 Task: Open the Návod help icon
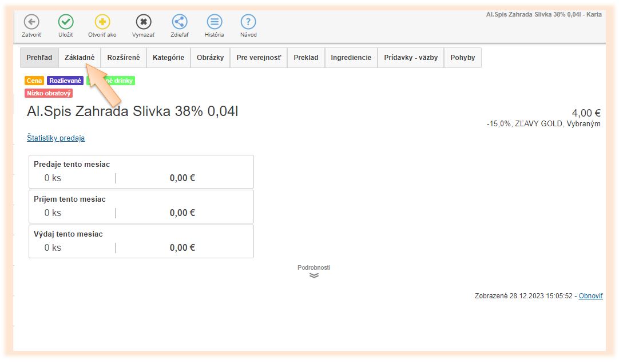click(248, 22)
